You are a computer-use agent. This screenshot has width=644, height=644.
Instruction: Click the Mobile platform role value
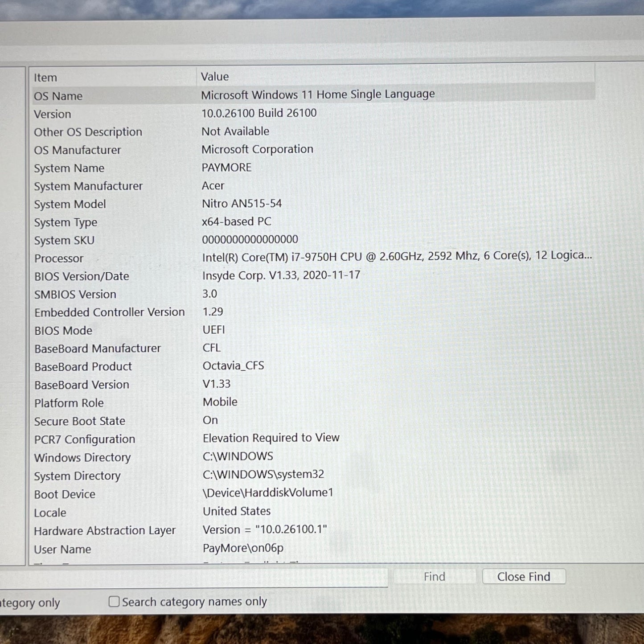pyautogui.click(x=220, y=402)
